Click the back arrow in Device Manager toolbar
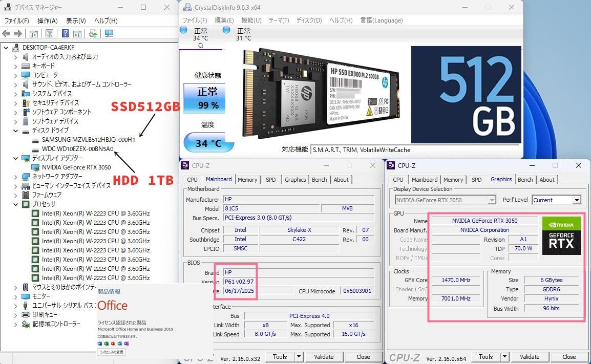 tap(6, 33)
